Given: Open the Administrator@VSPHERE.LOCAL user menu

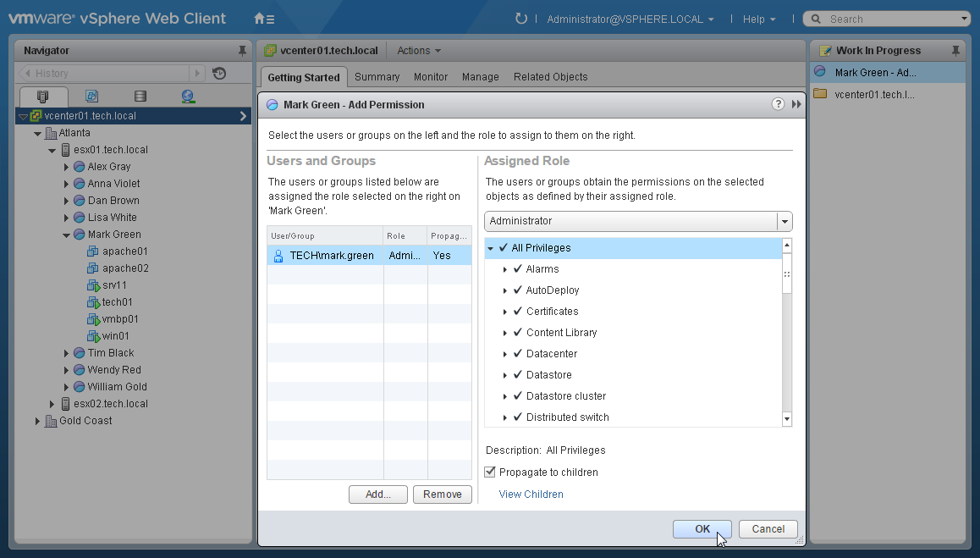Looking at the screenshot, I should coord(630,19).
